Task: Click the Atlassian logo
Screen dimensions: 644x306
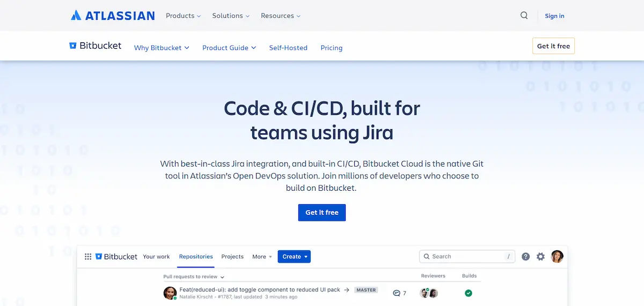Action: [x=113, y=16]
